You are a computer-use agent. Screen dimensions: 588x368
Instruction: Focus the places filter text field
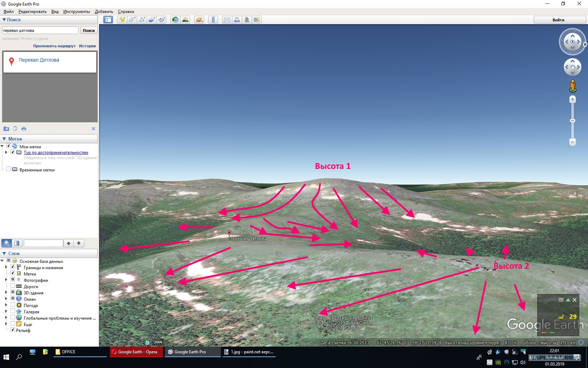pyautogui.click(x=43, y=243)
